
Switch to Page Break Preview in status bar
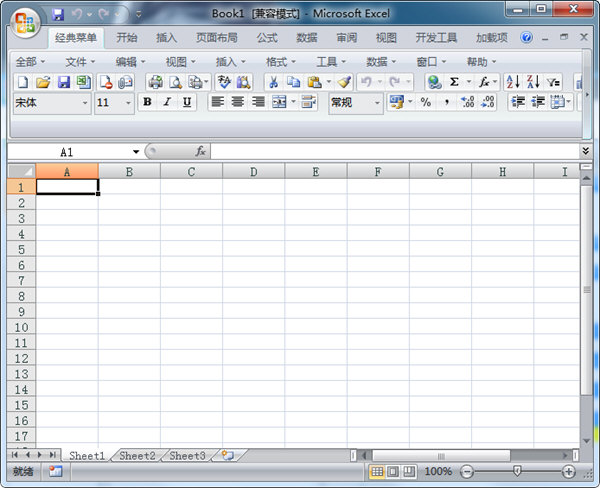pyautogui.click(x=409, y=472)
